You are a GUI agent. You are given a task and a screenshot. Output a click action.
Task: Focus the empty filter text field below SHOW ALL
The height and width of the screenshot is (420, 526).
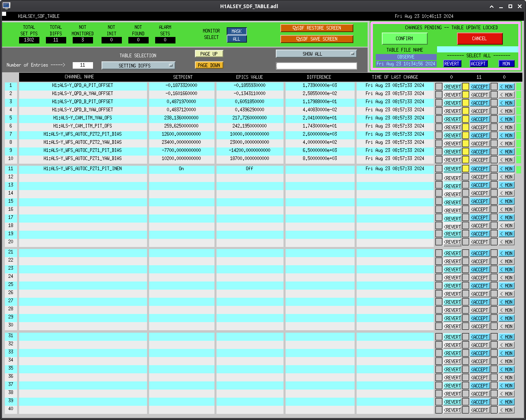click(x=316, y=65)
